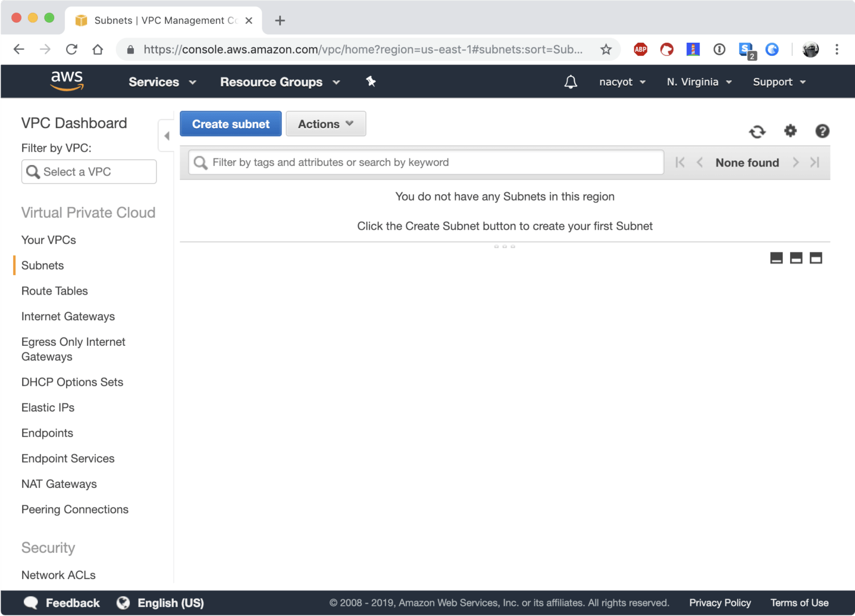Open a new browser tab
Image resolution: width=855 pixels, height=616 pixels.
point(280,21)
